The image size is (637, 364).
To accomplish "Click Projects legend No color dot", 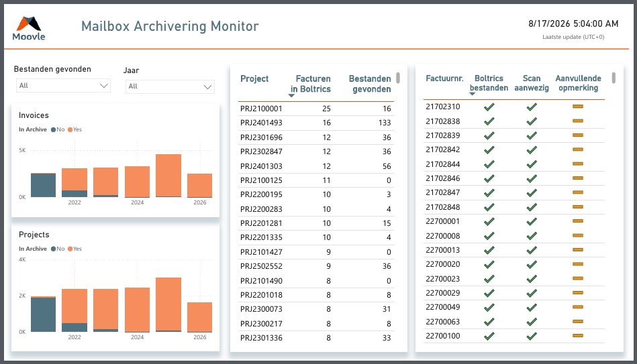I will click(x=53, y=249).
